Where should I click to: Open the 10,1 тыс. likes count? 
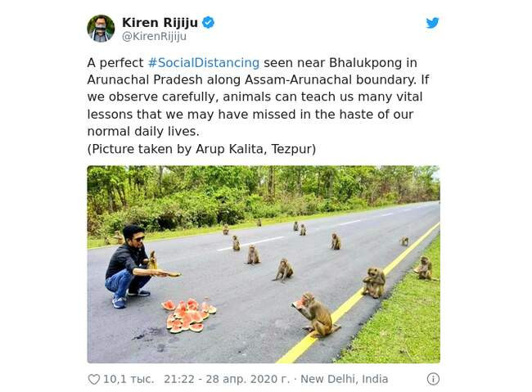coord(128,379)
